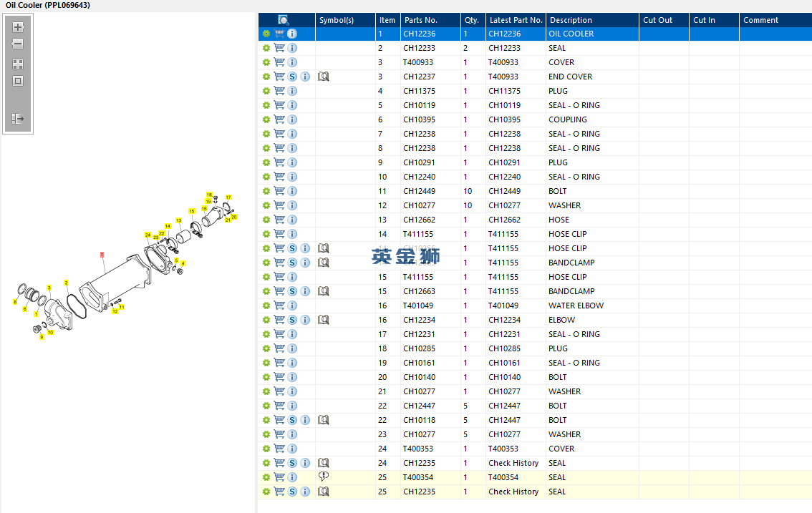Zoom out of the oil cooler diagram
Screen dimensions: 812x513
pos(18,44)
